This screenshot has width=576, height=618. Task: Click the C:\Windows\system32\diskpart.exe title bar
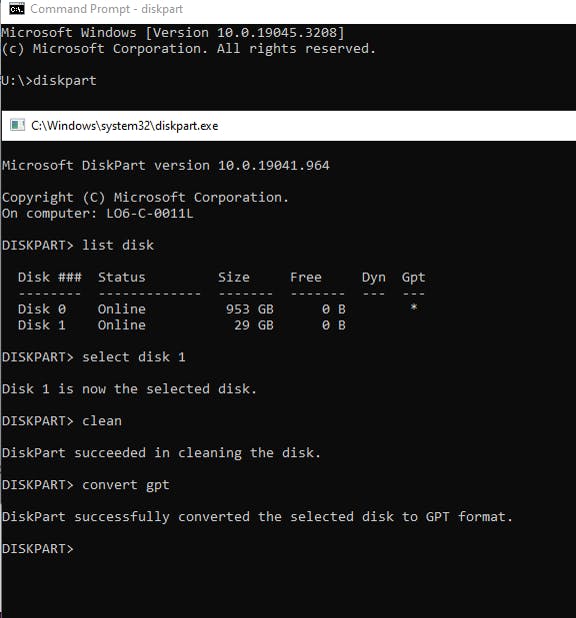click(289, 126)
